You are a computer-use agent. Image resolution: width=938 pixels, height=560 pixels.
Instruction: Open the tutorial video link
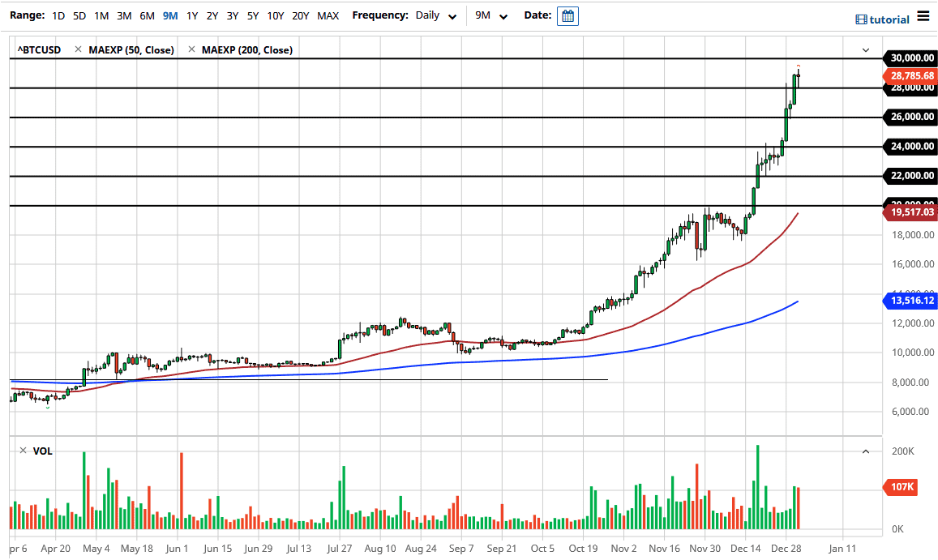pos(882,19)
